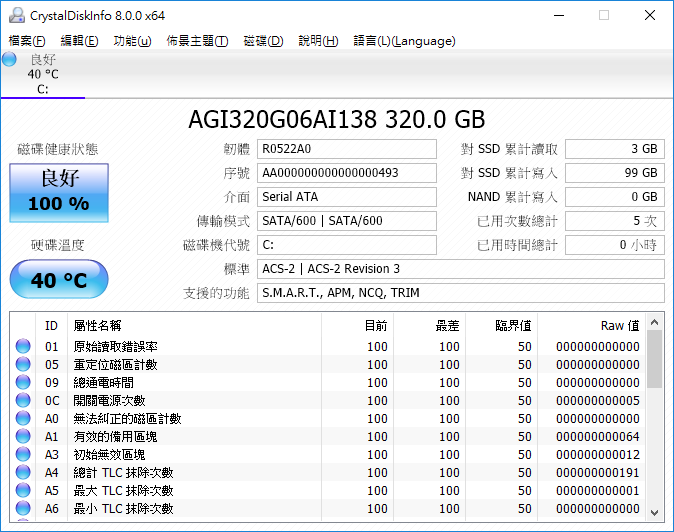Open the 功能(u) menu
Screen dimensions: 674x532
[132, 41]
